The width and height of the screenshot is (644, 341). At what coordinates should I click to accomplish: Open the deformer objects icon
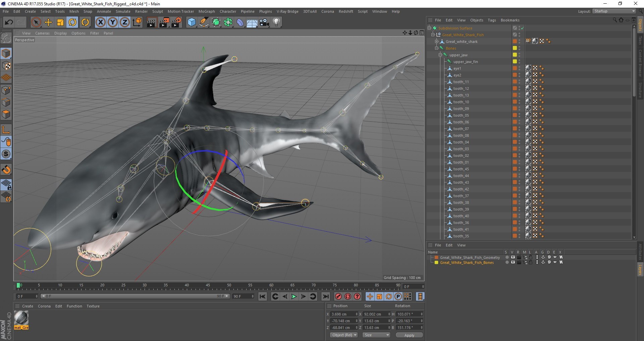coord(240,22)
